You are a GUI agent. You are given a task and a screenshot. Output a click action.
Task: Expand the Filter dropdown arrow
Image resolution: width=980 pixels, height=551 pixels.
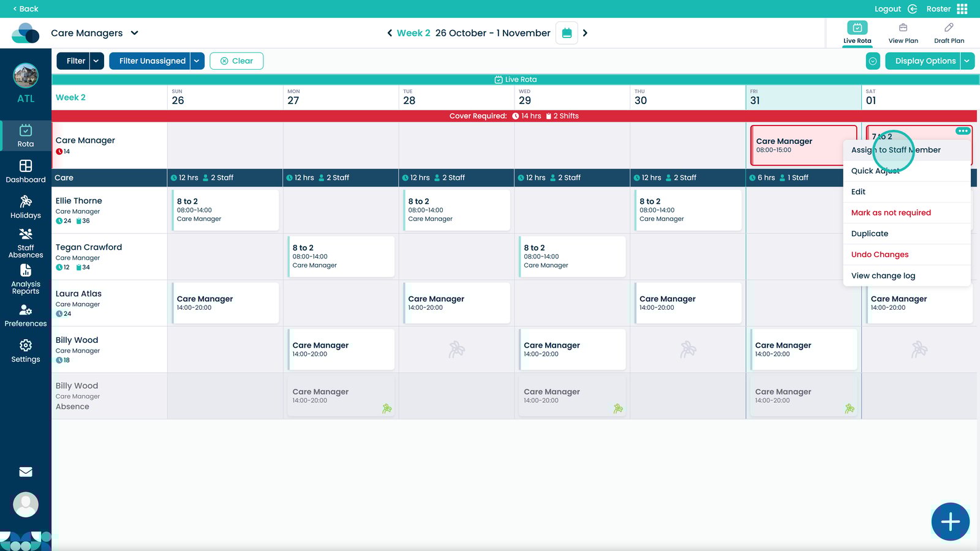coord(97,61)
